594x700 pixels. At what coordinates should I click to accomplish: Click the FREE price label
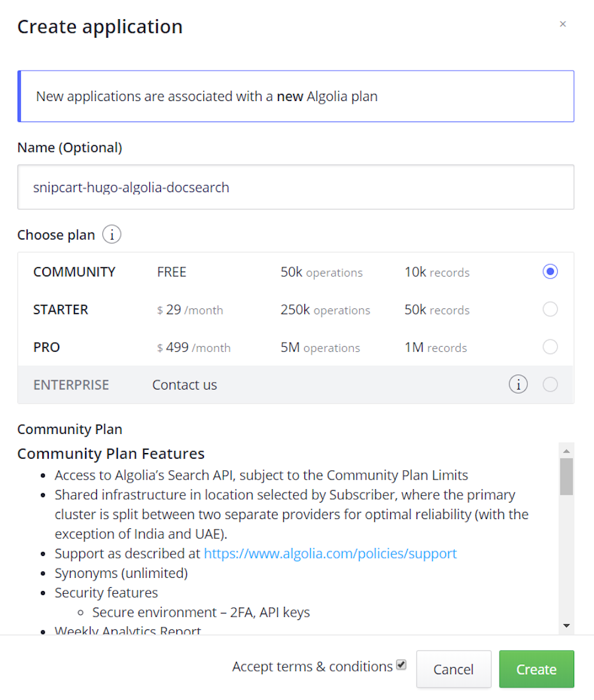[172, 271]
